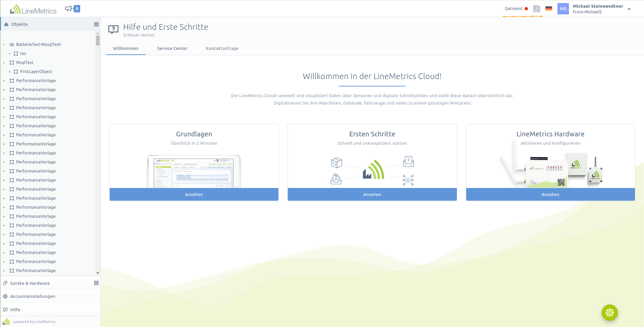Click the green settings gear button
Image resolution: width=644 pixels, height=327 pixels.
(x=610, y=313)
